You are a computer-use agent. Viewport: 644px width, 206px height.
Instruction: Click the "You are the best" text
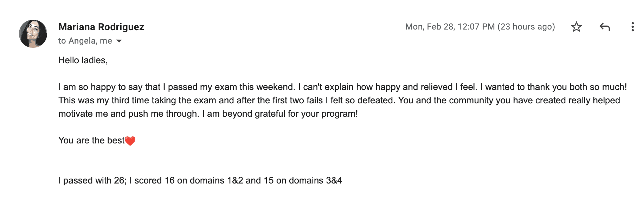point(91,141)
